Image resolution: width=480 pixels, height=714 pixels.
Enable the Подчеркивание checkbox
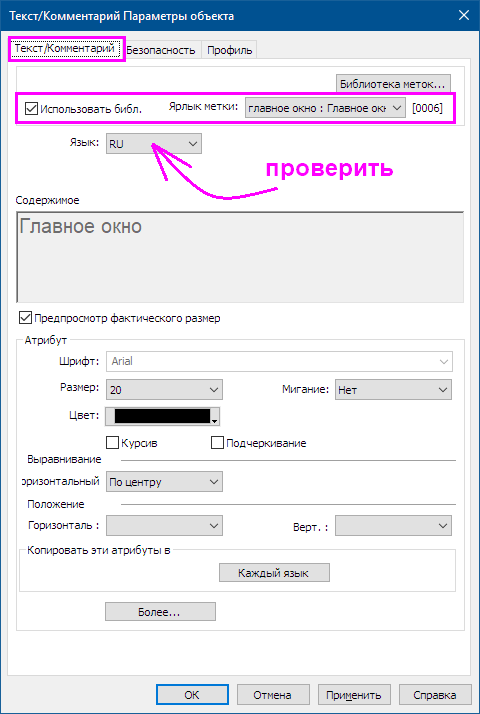(x=217, y=443)
